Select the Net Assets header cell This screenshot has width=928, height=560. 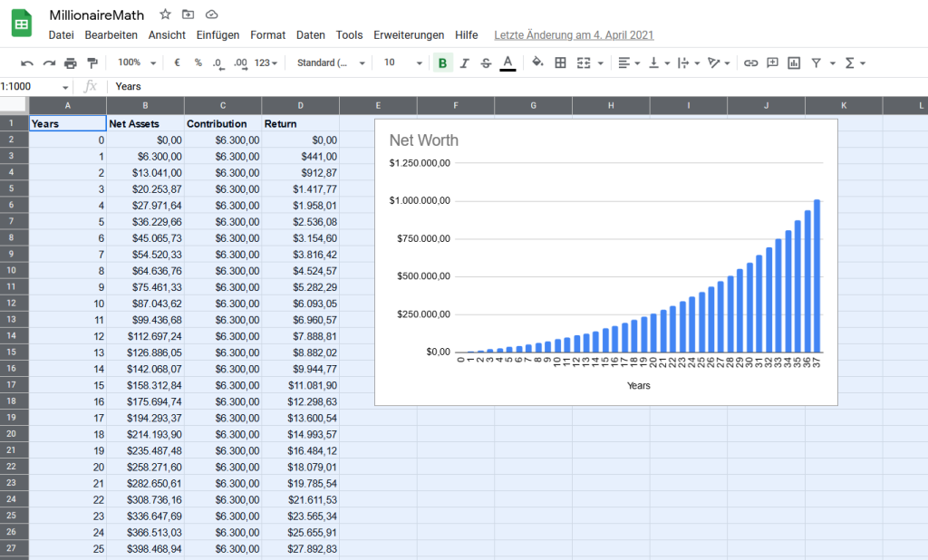tap(145, 123)
